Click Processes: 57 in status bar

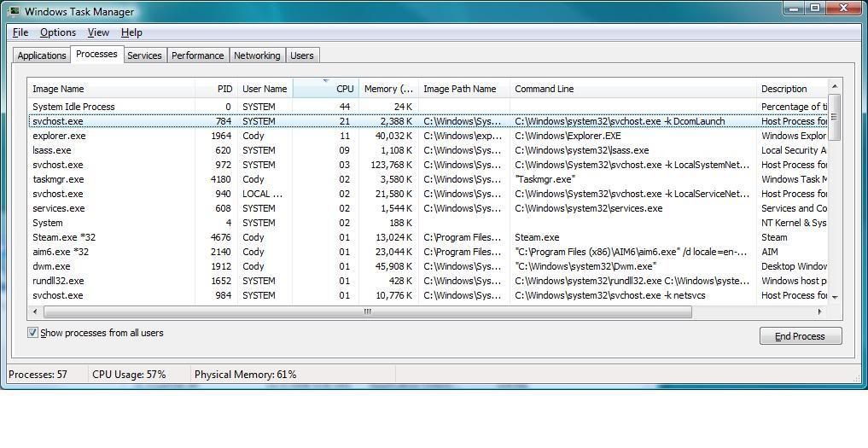pyautogui.click(x=38, y=375)
